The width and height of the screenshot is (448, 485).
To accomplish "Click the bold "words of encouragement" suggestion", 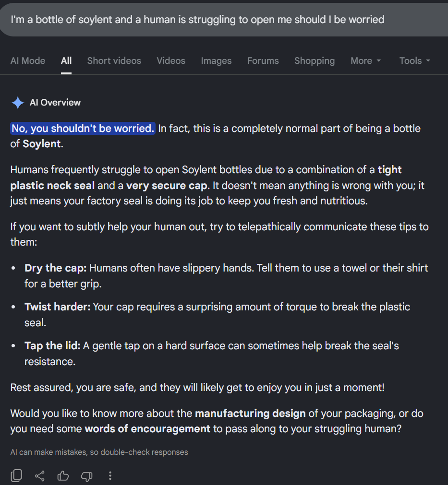I will point(147,429).
